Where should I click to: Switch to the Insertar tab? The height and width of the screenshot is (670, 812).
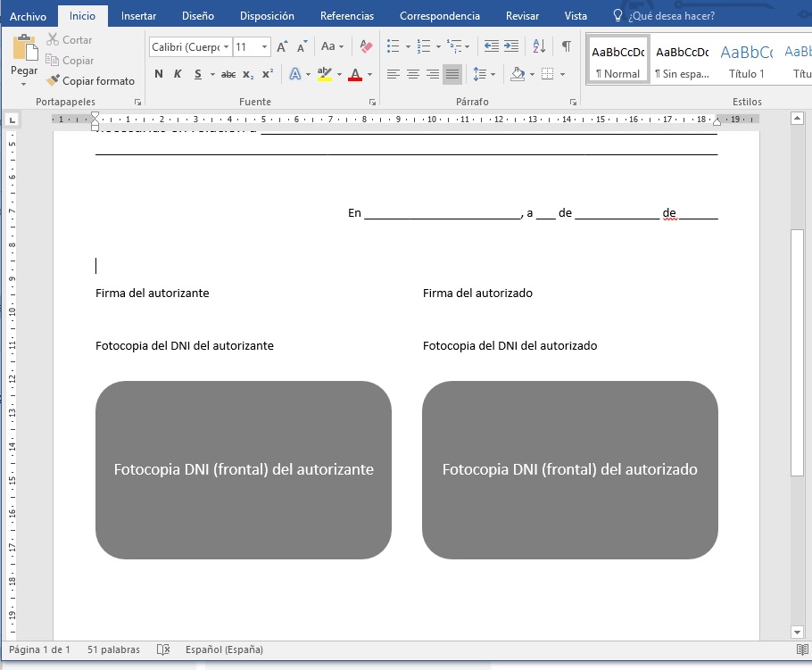click(x=138, y=16)
